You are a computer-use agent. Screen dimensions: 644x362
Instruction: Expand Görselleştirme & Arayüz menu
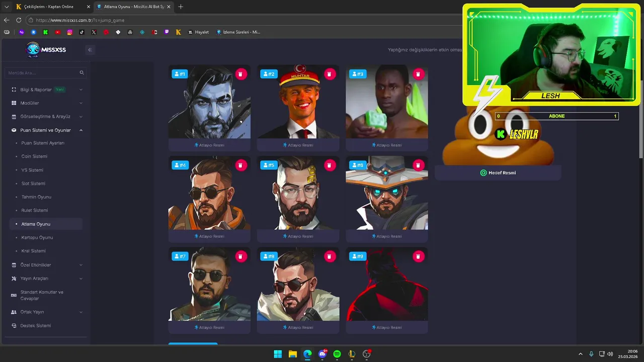[47, 117]
